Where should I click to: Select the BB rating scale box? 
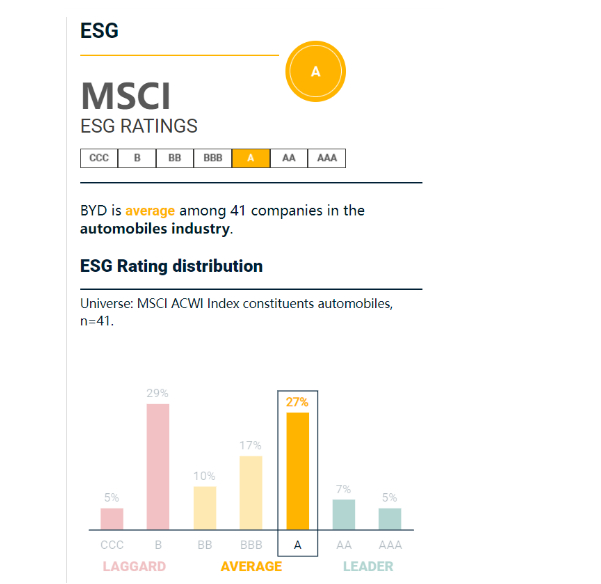pyautogui.click(x=174, y=158)
